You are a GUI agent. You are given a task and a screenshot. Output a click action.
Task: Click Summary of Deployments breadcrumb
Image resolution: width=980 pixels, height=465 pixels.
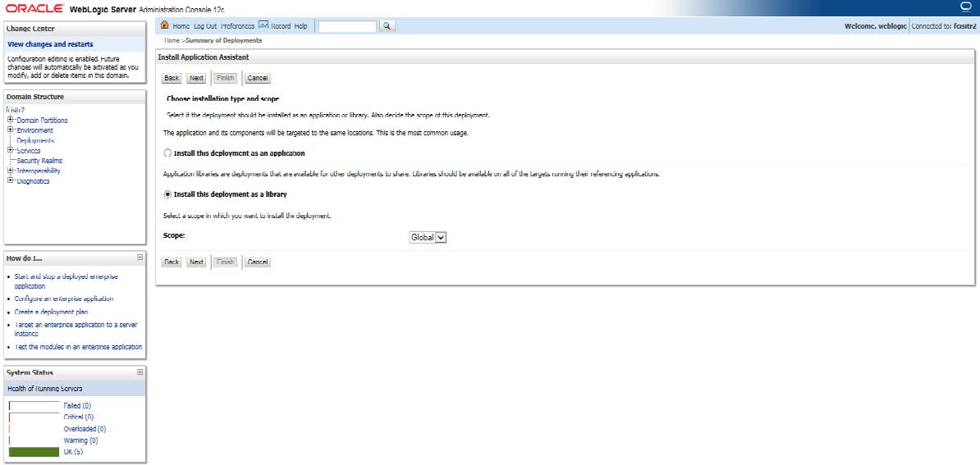(224, 40)
